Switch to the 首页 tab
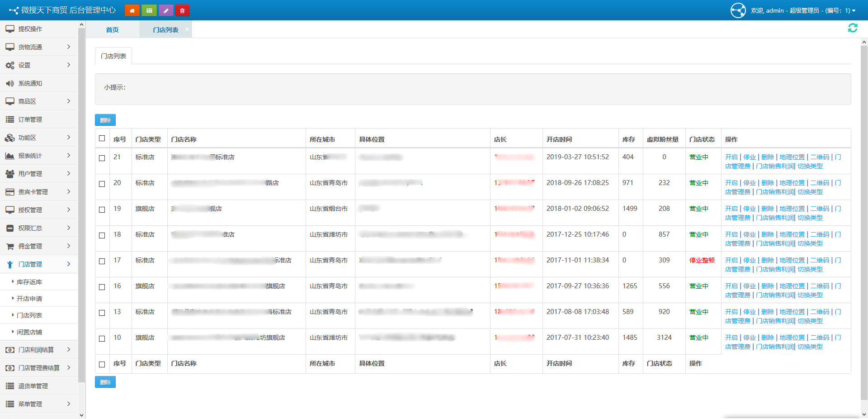Screen dimensions: 868x419 point(112,30)
